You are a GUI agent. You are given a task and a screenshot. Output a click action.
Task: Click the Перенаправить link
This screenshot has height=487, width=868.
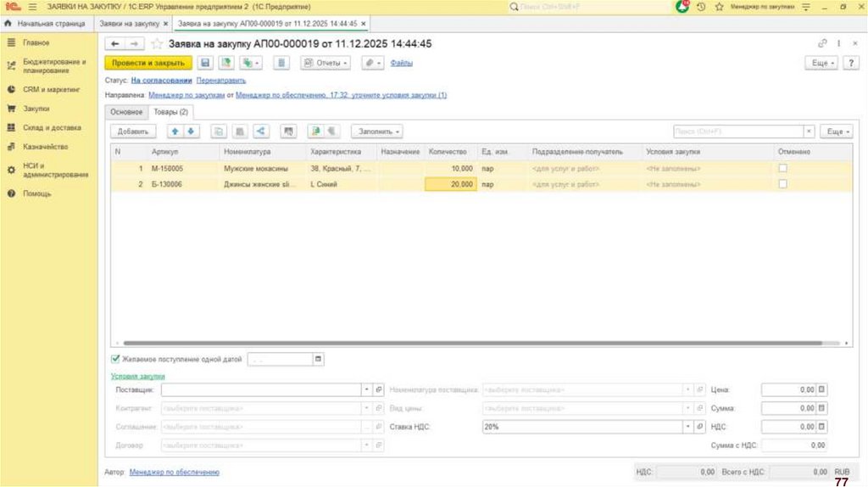[221, 81]
